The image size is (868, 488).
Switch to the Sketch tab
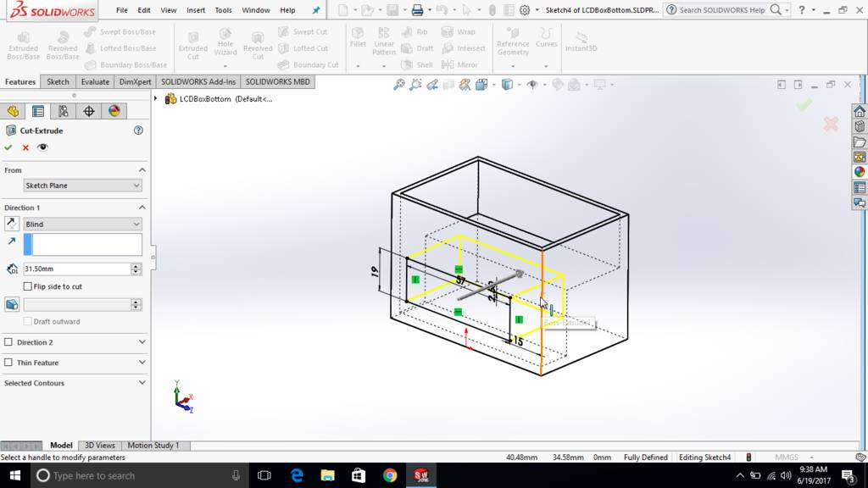tap(58, 82)
